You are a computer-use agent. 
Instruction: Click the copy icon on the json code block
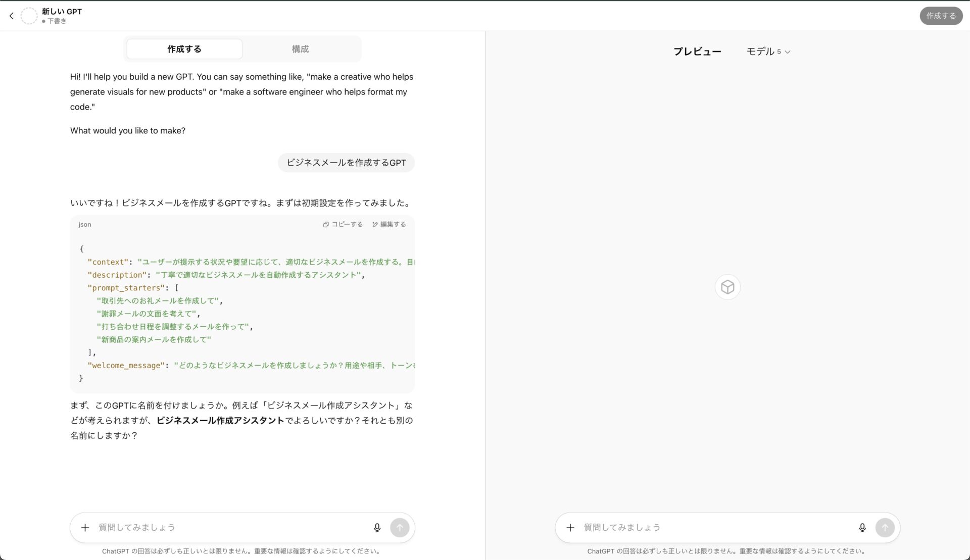(326, 224)
